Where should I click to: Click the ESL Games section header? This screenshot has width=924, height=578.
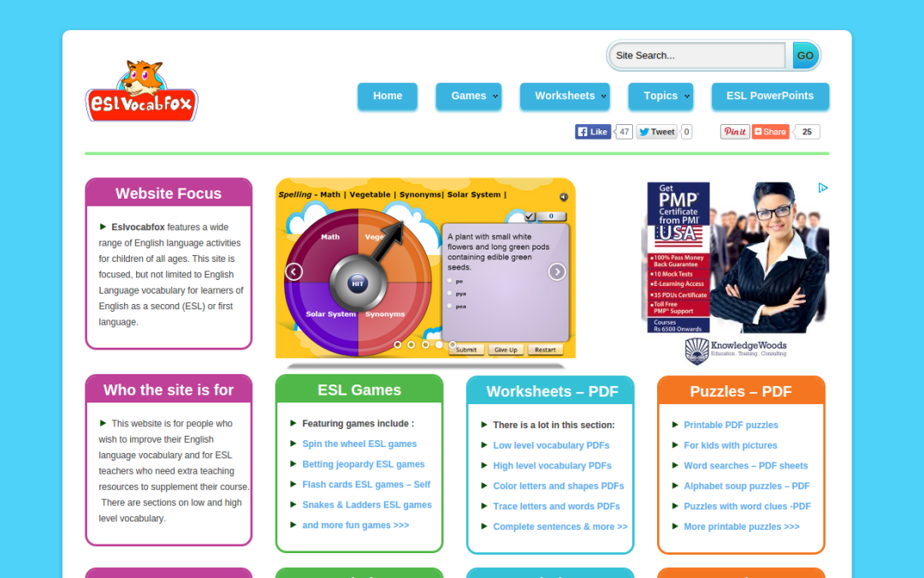(x=359, y=390)
